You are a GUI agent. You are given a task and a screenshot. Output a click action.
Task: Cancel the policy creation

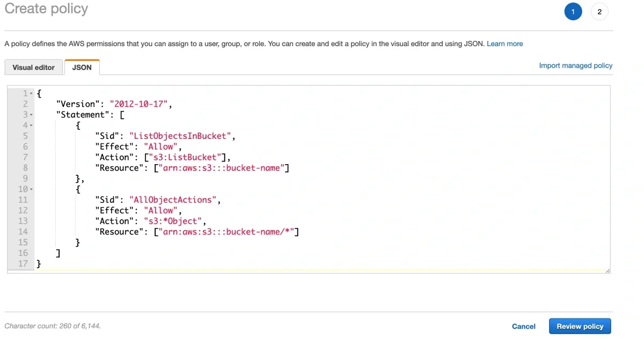coord(523,326)
